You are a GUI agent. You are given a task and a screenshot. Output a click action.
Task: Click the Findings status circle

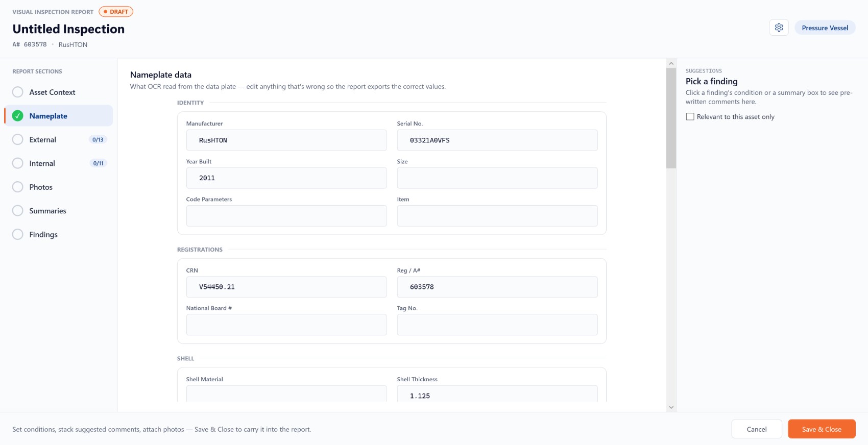(x=18, y=234)
